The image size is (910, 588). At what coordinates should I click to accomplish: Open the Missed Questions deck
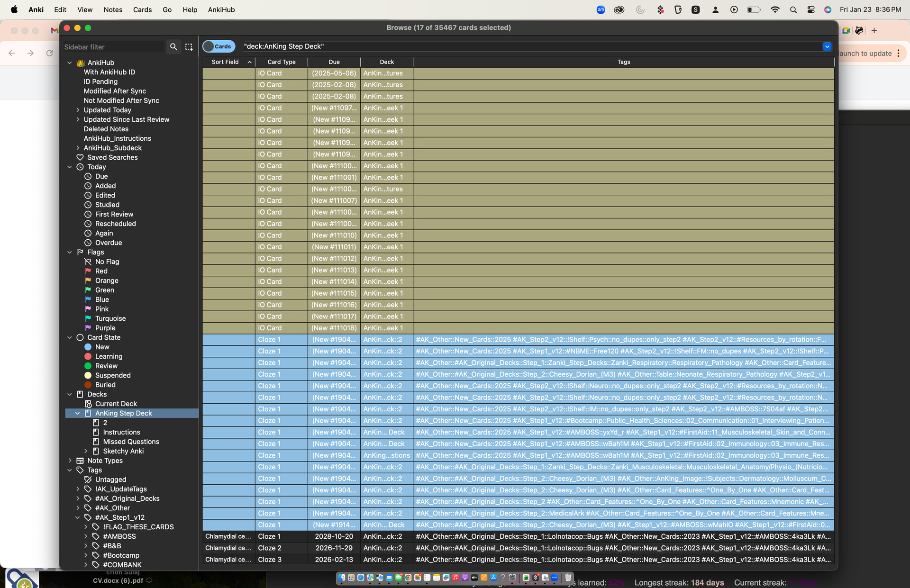131,442
